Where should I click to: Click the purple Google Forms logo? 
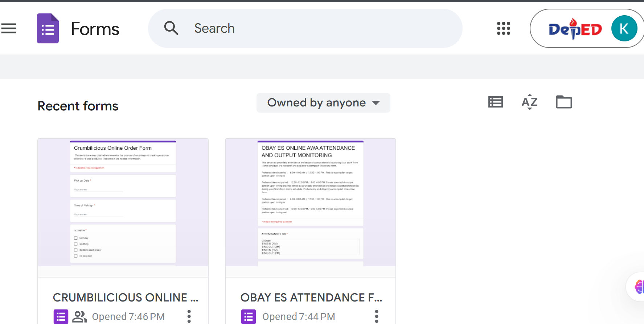(x=48, y=28)
